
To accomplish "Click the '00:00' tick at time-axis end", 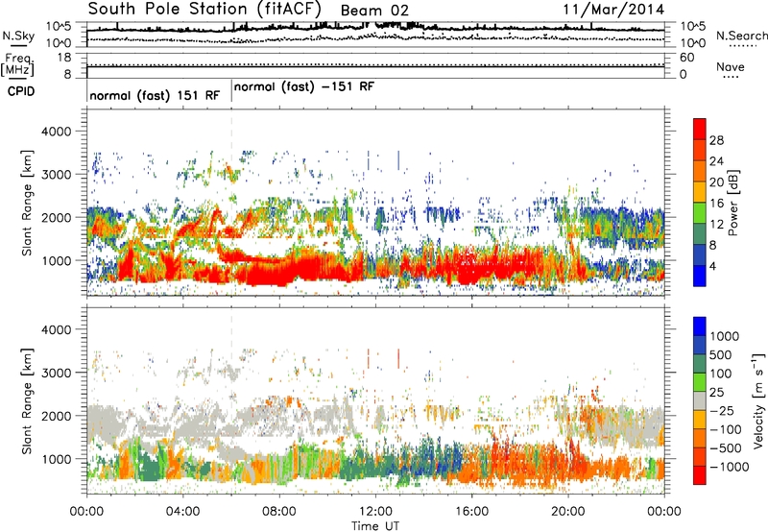I will click(x=663, y=512).
